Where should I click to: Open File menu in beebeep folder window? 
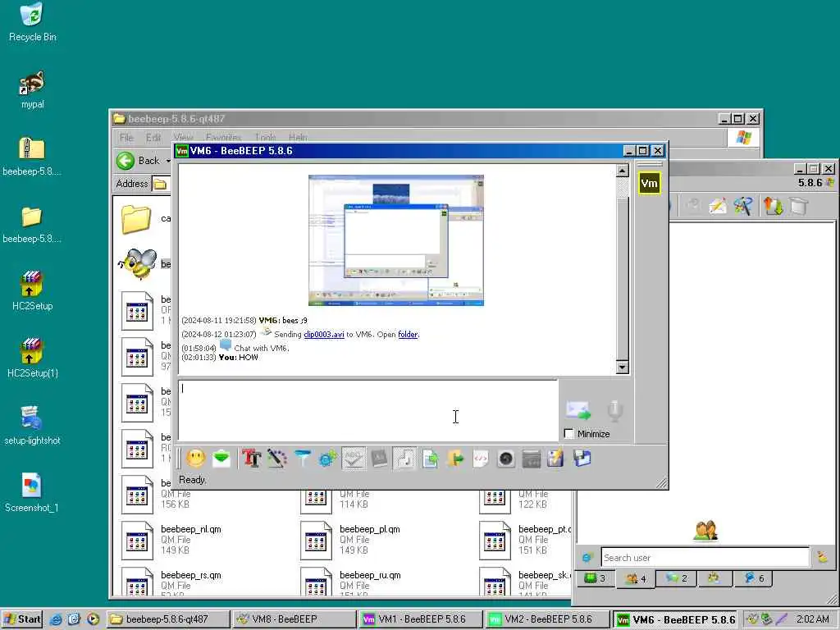tap(126, 138)
